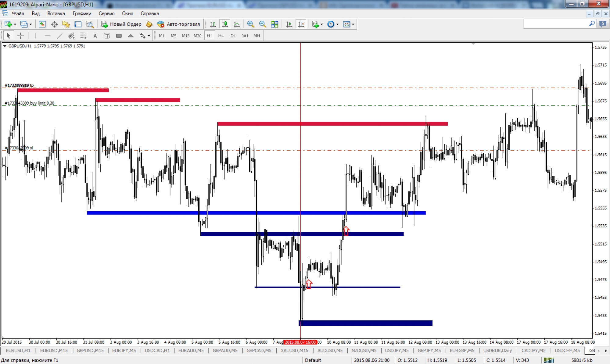Select the crosshair tool
Image resolution: width=610 pixels, height=364 pixels.
20,36
